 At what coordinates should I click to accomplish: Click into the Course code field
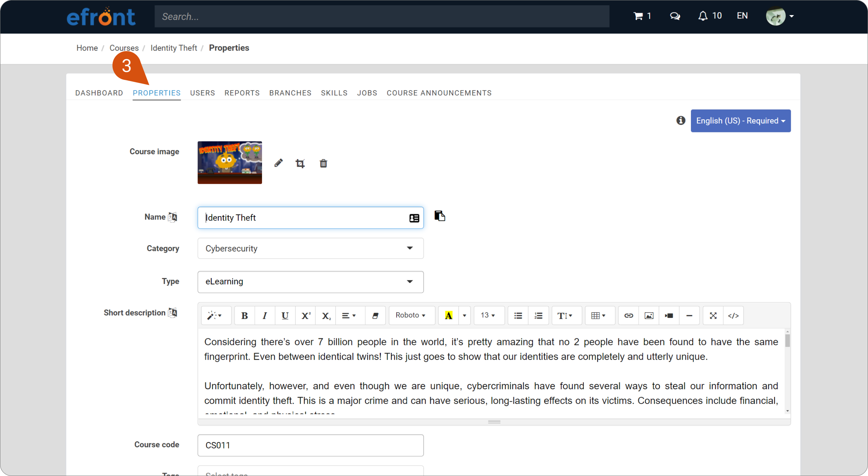click(310, 445)
